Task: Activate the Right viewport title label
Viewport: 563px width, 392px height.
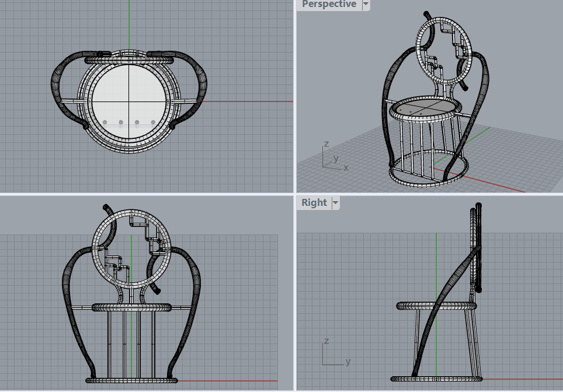Action: [x=314, y=203]
